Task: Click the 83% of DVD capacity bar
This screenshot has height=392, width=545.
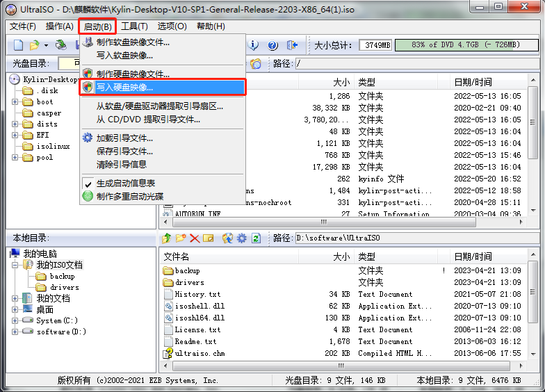Action: 466,44
